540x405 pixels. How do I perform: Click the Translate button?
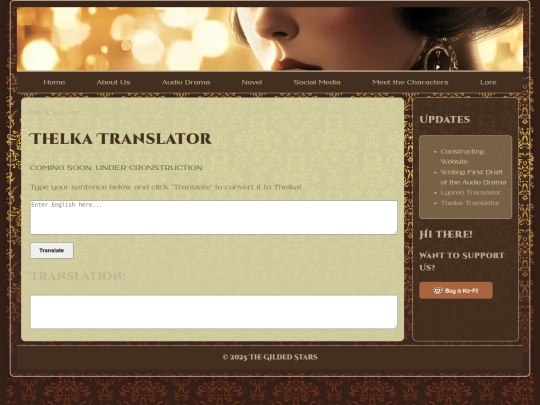[52, 250]
